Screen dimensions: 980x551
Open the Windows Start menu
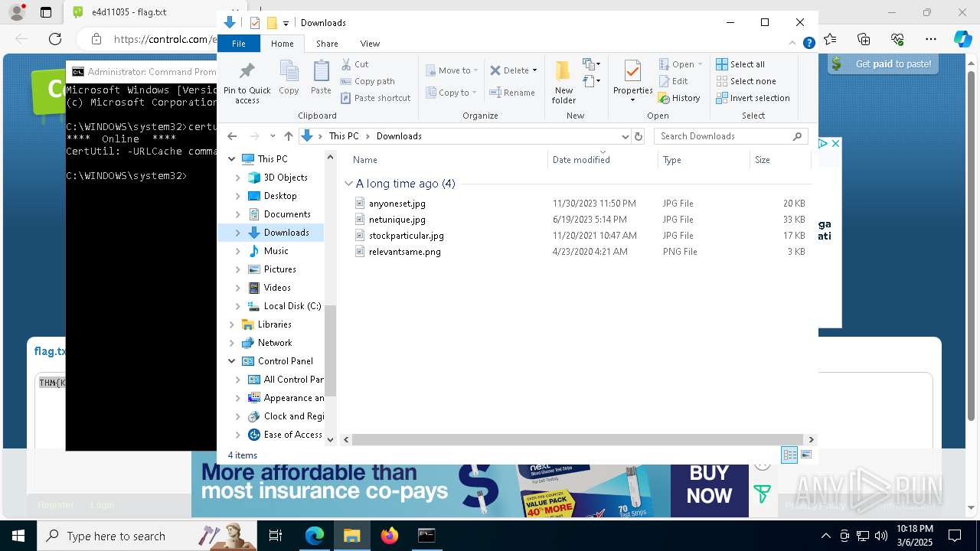[x=18, y=536]
